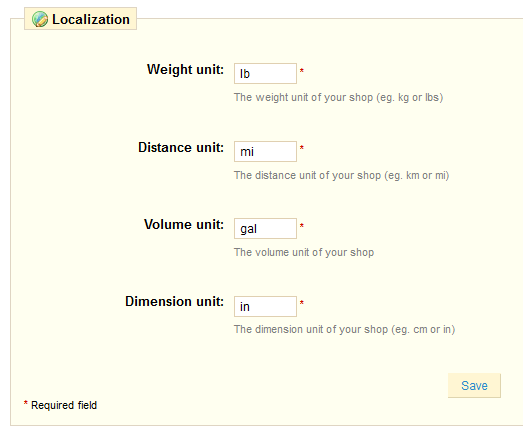Click the volume unit hint text
The width and height of the screenshot is (523, 432).
pyautogui.click(x=304, y=253)
